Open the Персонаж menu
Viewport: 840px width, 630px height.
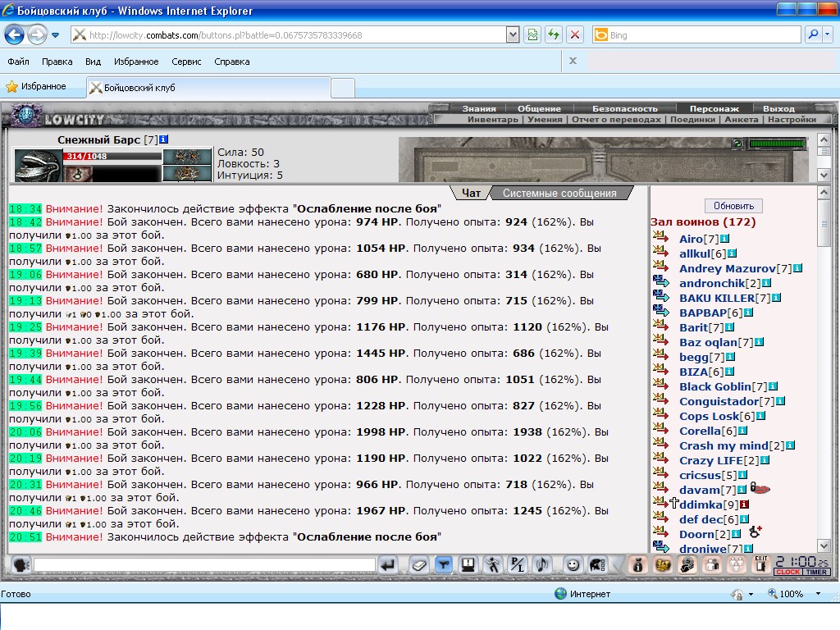click(714, 108)
